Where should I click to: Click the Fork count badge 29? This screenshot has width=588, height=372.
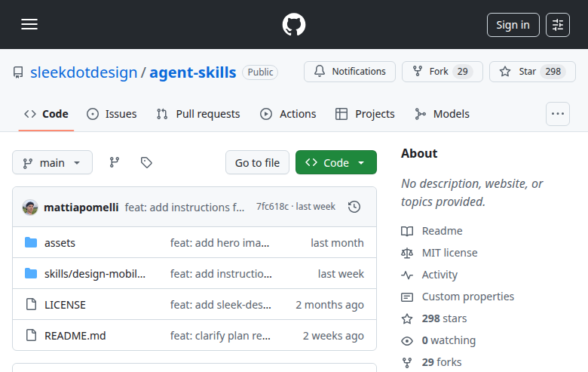pos(462,72)
